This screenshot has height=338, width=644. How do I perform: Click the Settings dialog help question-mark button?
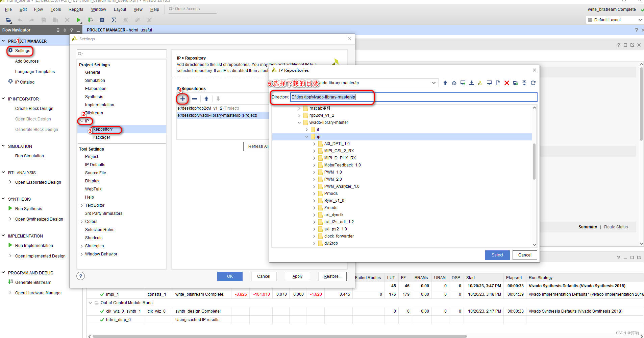80,276
